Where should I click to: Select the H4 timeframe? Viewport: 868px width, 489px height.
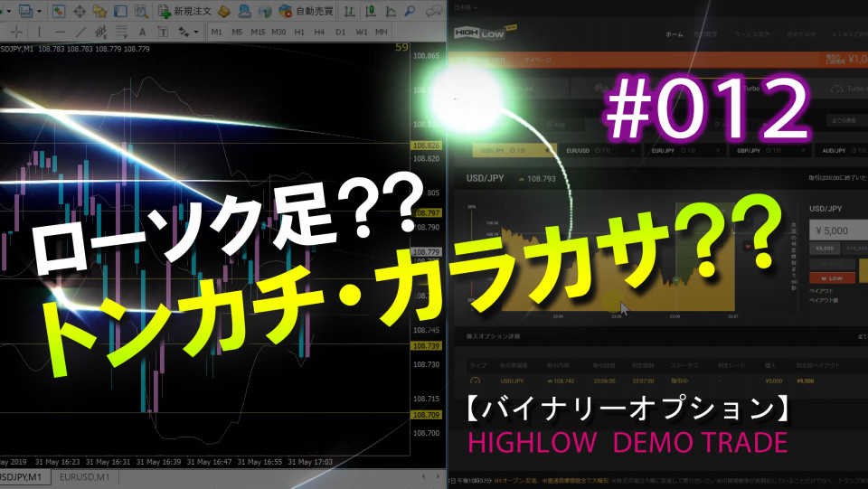coord(319,32)
